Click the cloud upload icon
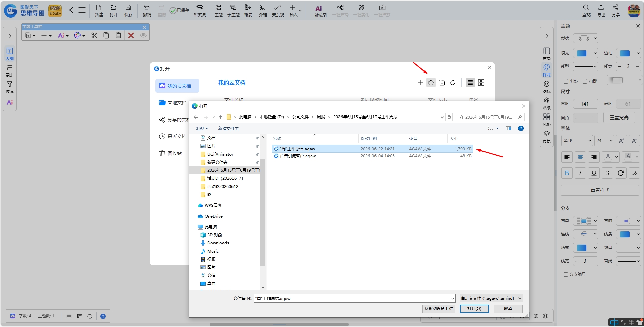This screenshot has height=327, width=644. (x=431, y=83)
